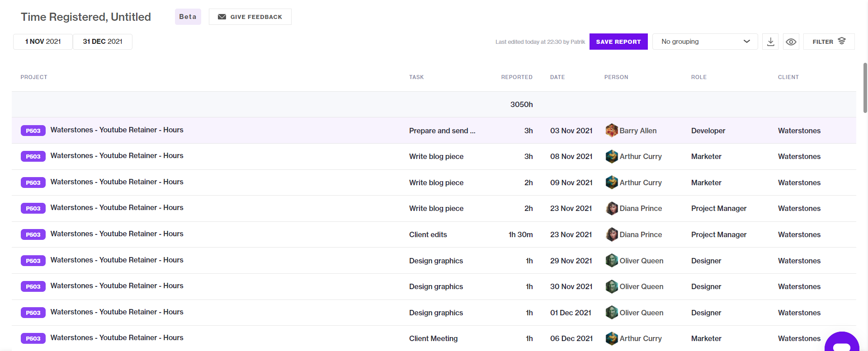Click the Give Feedback button
This screenshot has height=351, width=868.
[250, 17]
